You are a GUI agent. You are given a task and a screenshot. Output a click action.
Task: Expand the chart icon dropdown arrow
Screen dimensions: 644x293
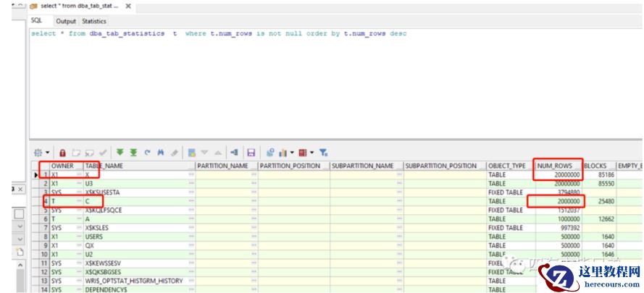[292, 153]
